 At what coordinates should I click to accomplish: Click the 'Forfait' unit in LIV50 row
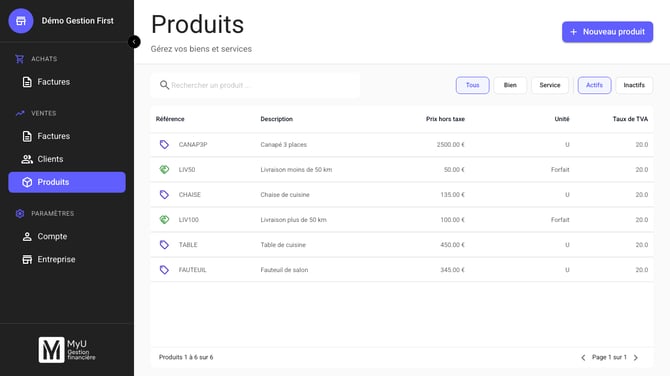click(560, 170)
